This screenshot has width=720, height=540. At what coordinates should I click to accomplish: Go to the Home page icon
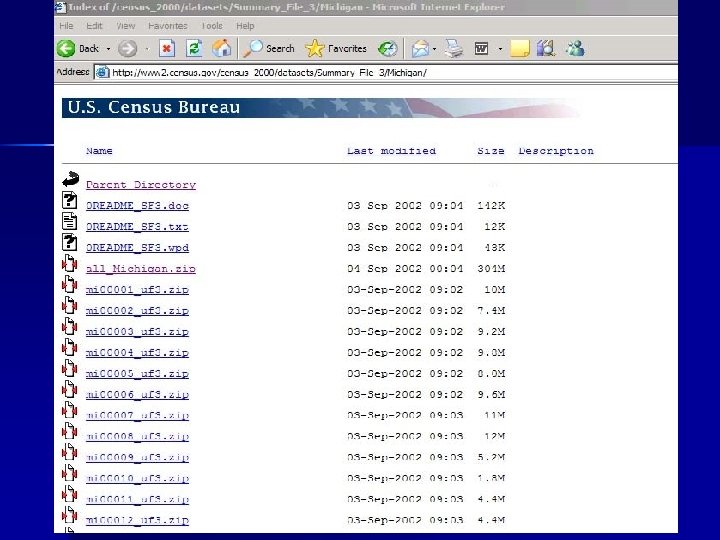221,48
